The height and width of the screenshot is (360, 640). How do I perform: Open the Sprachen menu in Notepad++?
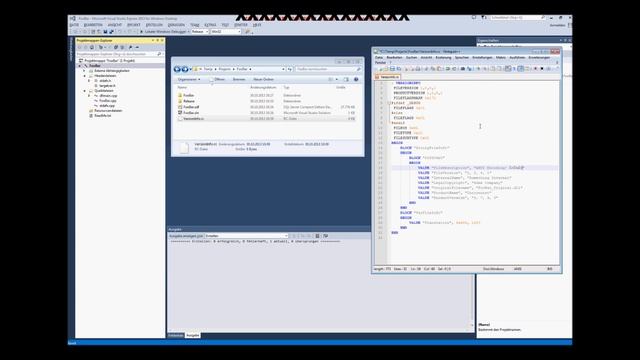point(462,58)
